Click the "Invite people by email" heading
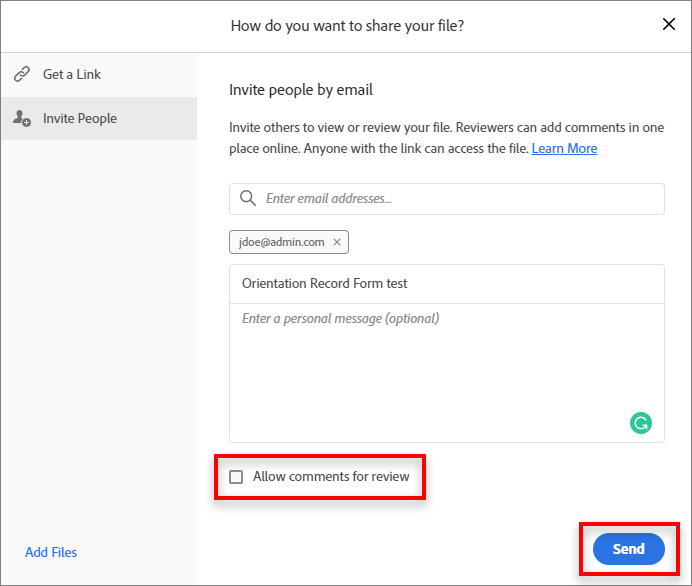The height and width of the screenshot is (586, 692). pos(301,90)
